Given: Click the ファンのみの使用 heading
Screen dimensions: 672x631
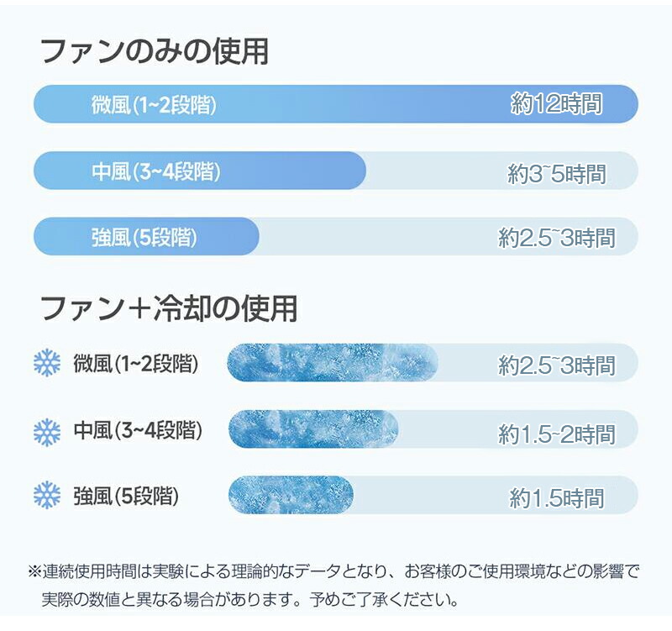Looking at the screenshot, I should click(x=155, y=51).
